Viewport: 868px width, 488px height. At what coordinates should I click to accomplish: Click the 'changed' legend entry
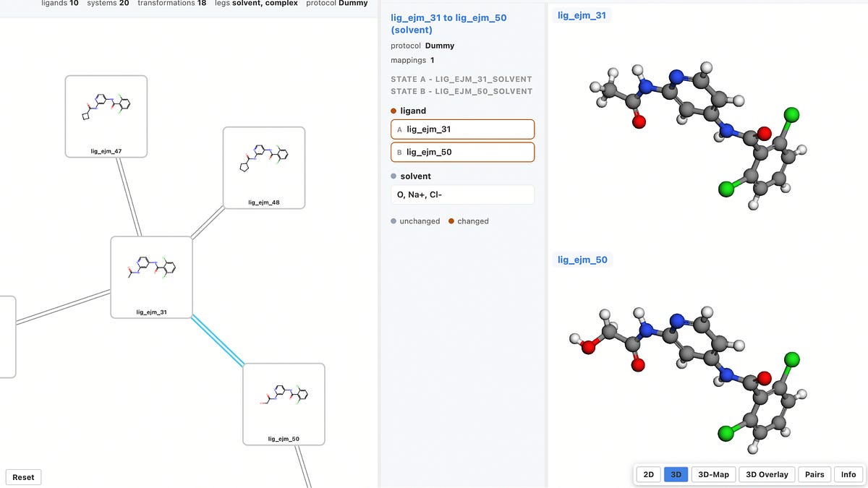468,221
